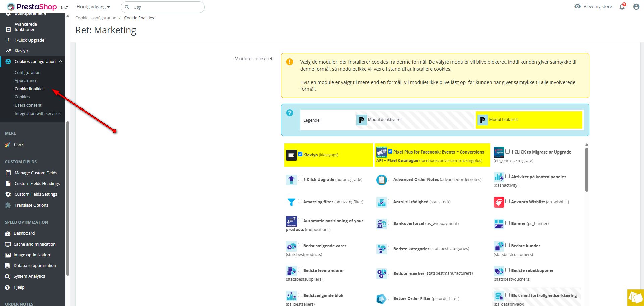Tick the Anvanto Wishlist checkbox

tap(508, 201)
